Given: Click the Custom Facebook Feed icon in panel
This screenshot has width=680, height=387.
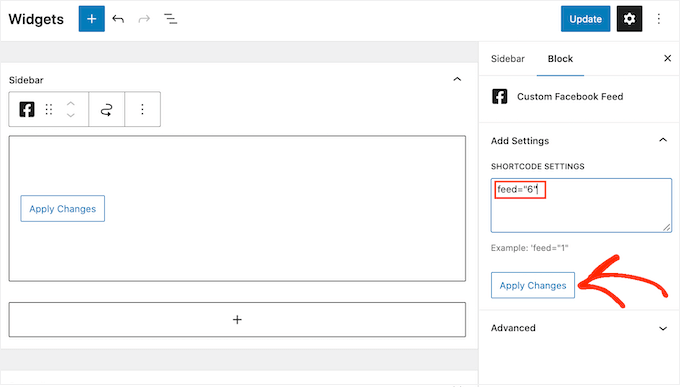Looking at the screenshot, I should [500, 96].
